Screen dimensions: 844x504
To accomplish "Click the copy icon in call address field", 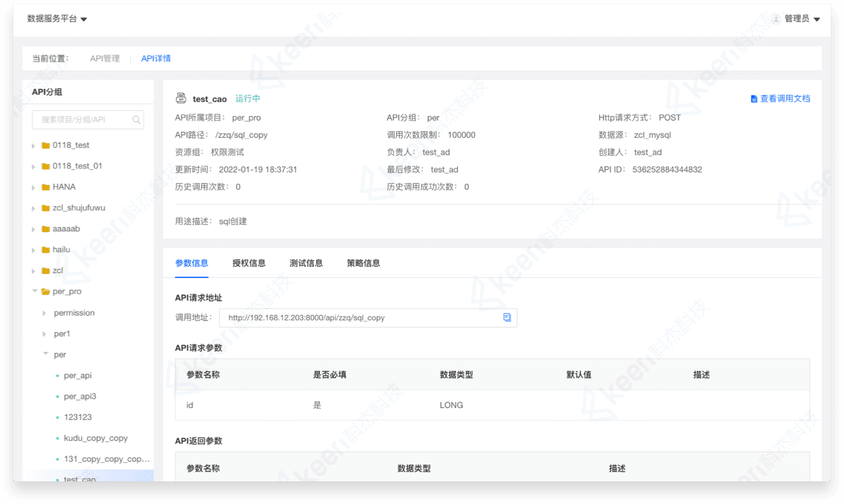I will pos(507,318).
